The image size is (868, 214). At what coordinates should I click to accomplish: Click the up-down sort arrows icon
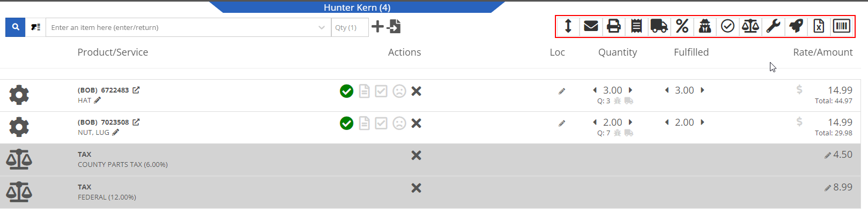point(568,26)
